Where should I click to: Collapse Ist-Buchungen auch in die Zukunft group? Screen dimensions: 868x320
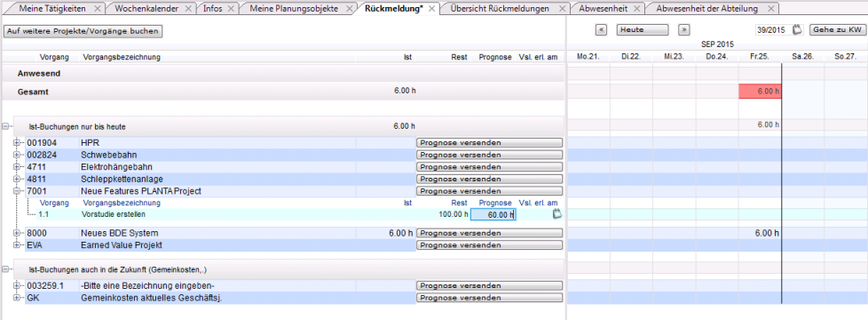point(5,269)
